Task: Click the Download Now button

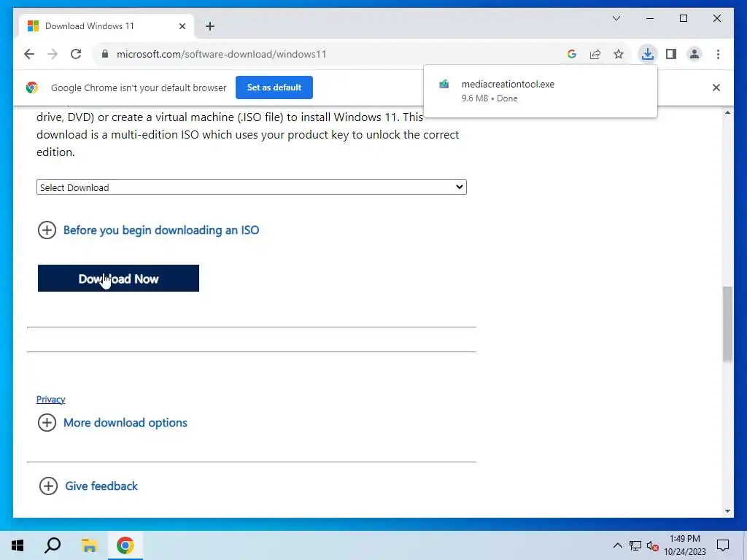Action: click(119, 278)
